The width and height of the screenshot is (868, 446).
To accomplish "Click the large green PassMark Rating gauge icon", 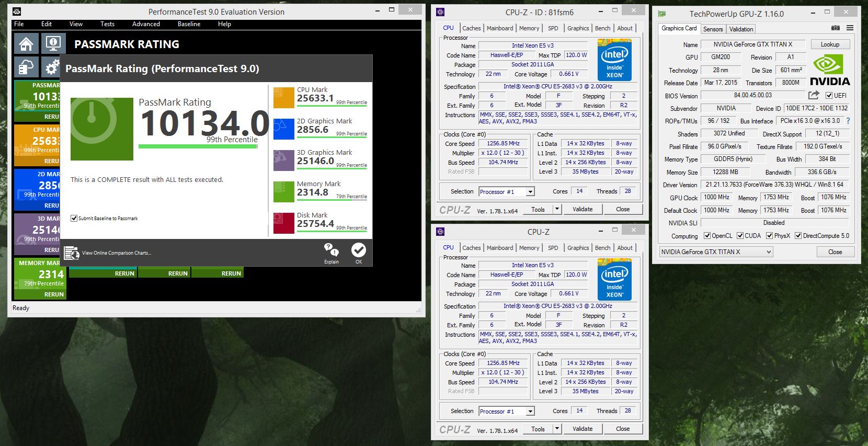I will [102, 129].
